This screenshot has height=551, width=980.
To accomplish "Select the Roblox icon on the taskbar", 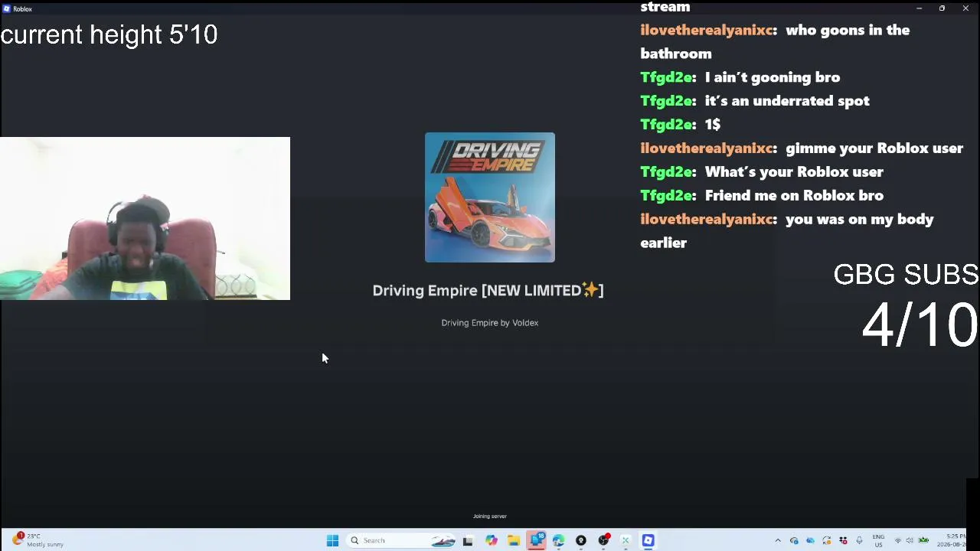I will pyautogui.click(x=648, y=540).
